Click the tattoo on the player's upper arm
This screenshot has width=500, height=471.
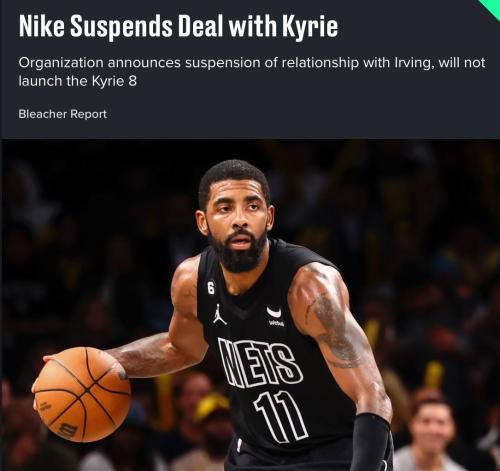tap(337, 330)
